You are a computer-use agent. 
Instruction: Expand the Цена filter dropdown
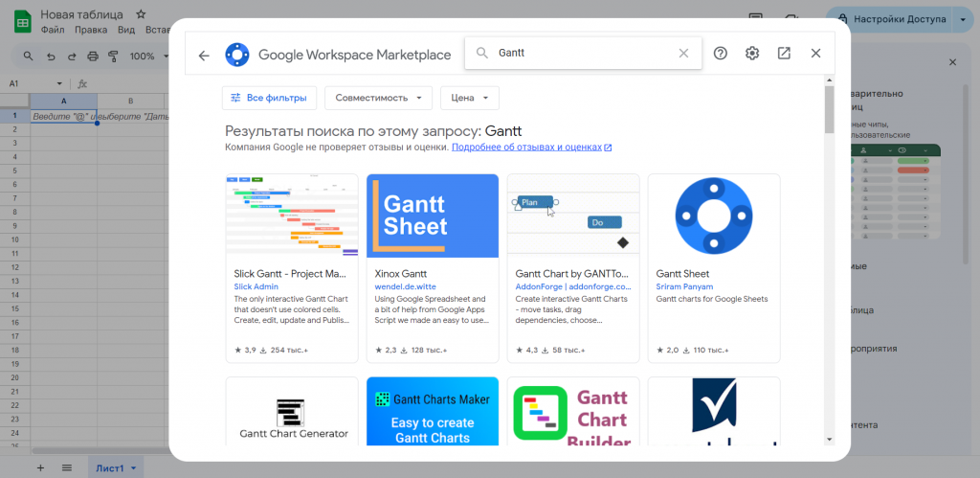[x=470, y=98]
